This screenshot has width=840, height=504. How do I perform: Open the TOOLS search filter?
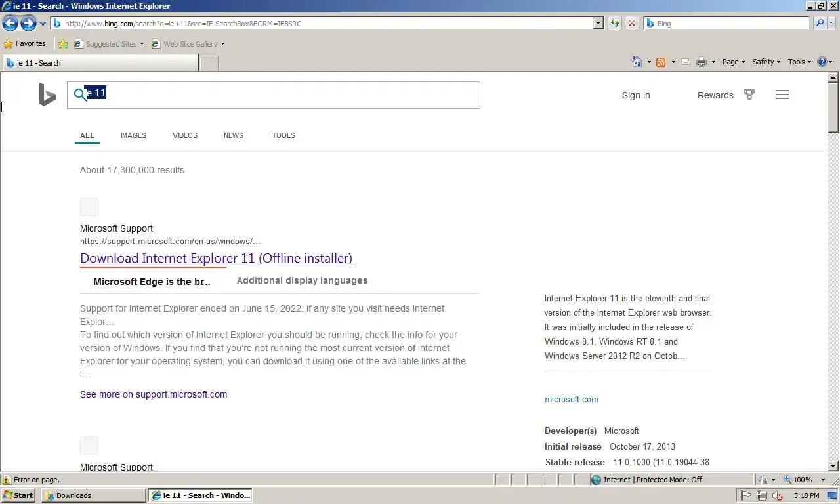(x=283, y=135)
